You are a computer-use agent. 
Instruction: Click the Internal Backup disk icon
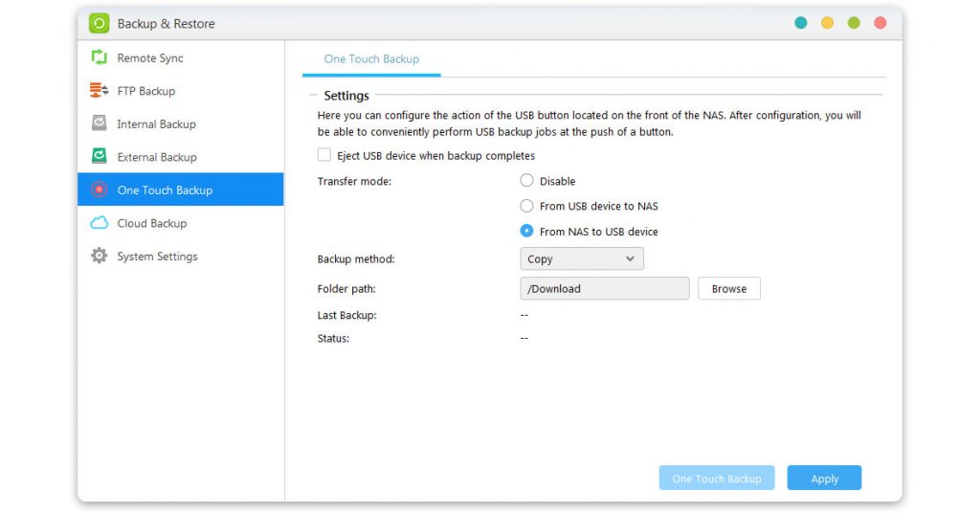tap(99, 123)
